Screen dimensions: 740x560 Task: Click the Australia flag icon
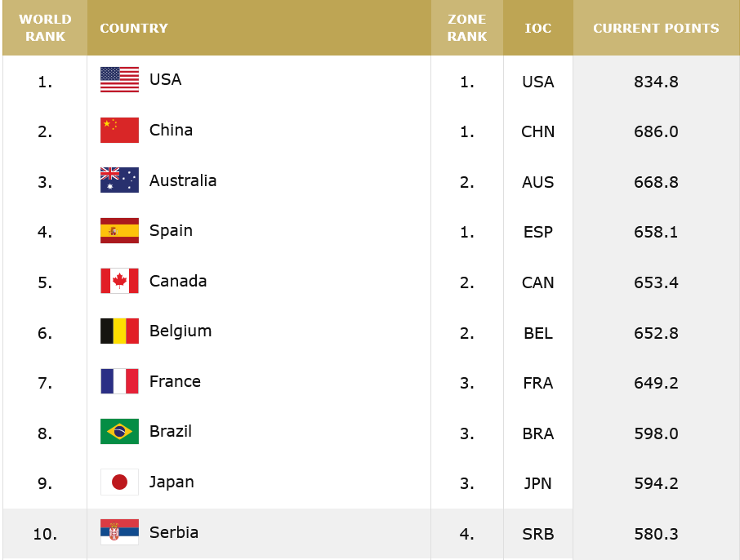pos(119,180)
